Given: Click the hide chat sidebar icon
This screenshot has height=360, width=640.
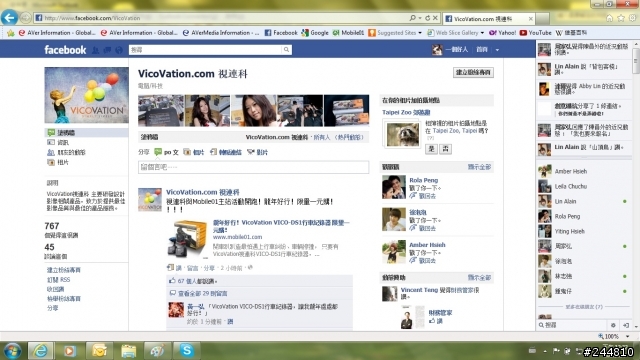Looking at the screenshot, I should coord(626,325).
